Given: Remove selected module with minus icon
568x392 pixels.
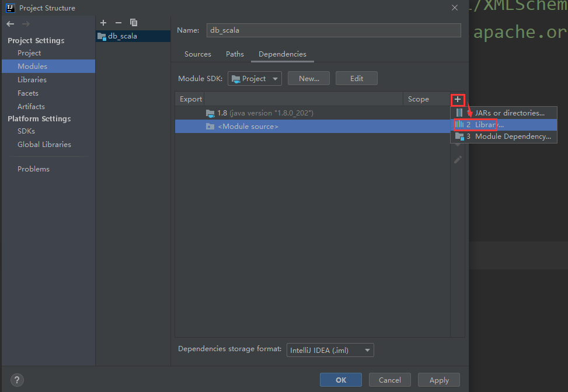Looking at the screenshot, I should [x=119, y=23].
